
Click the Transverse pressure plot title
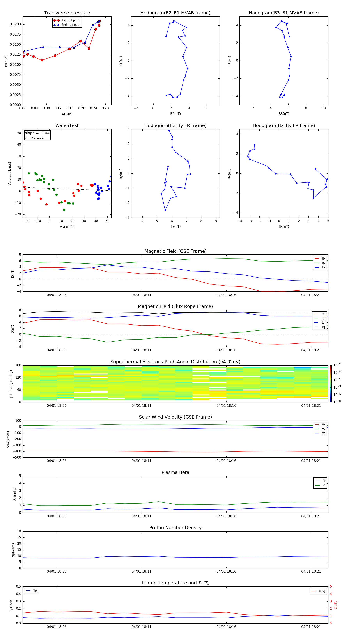[67, 13]
